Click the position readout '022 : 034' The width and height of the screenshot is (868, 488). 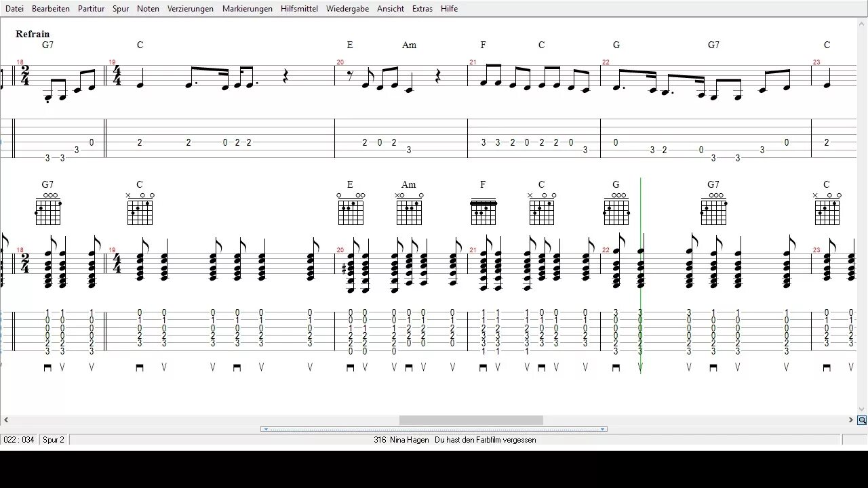(x=19, y=440)
